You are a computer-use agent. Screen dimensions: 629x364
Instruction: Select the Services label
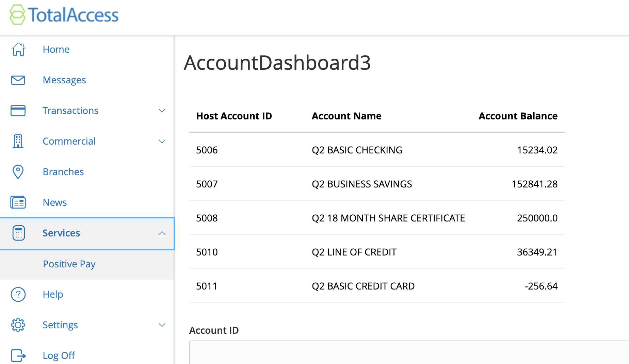click(x=61, y=233)
